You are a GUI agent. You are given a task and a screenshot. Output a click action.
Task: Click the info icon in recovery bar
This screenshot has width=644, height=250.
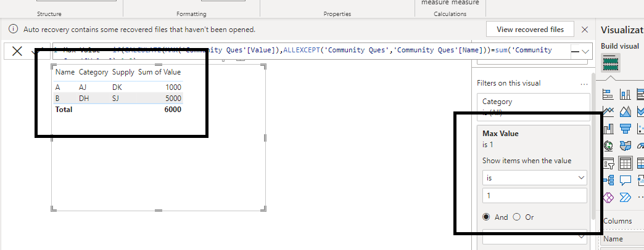(x=14, y=29)
